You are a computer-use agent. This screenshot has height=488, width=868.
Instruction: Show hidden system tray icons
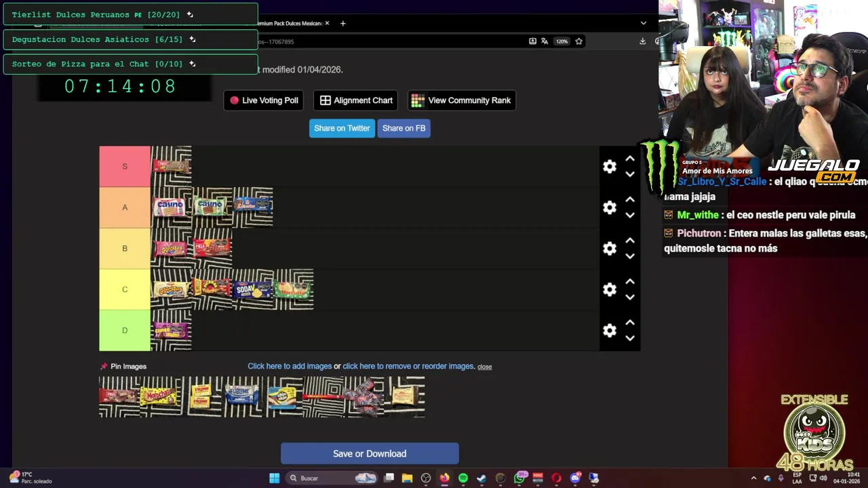coord(753,478)
